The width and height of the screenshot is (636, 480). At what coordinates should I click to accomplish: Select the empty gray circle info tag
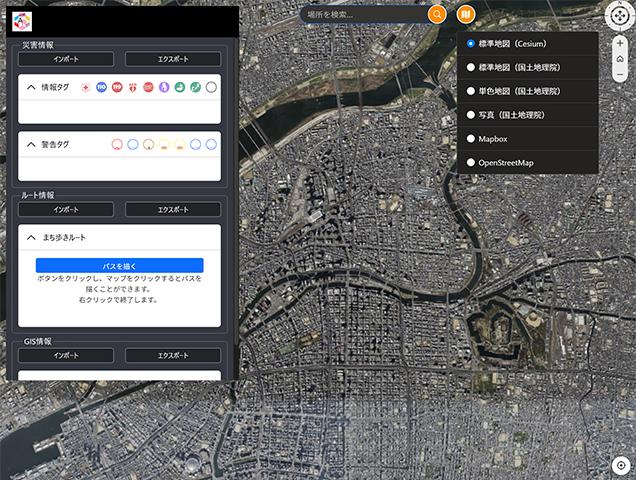[211, 87]
